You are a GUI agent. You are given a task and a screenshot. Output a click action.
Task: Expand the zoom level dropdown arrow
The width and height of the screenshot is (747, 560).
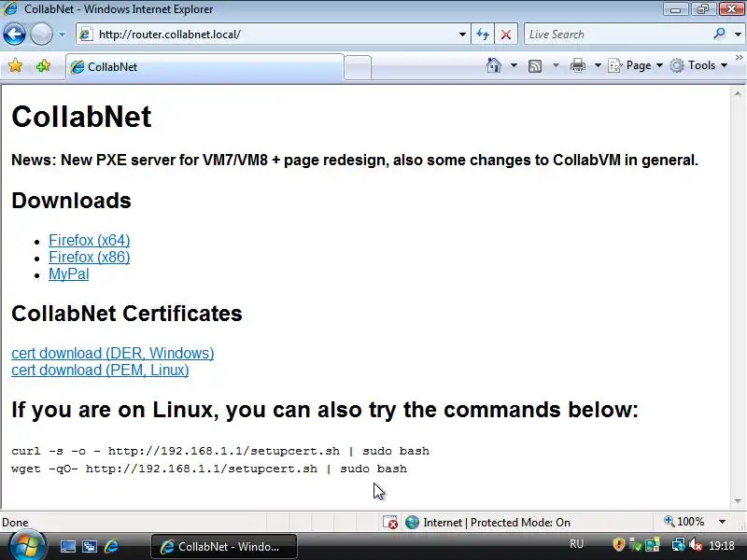coord(722,522)
